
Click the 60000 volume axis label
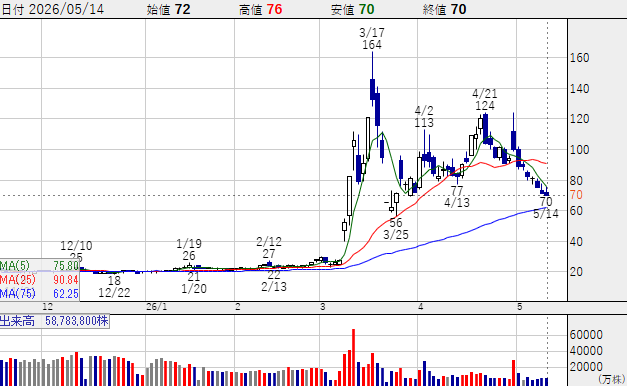(586, 335)
